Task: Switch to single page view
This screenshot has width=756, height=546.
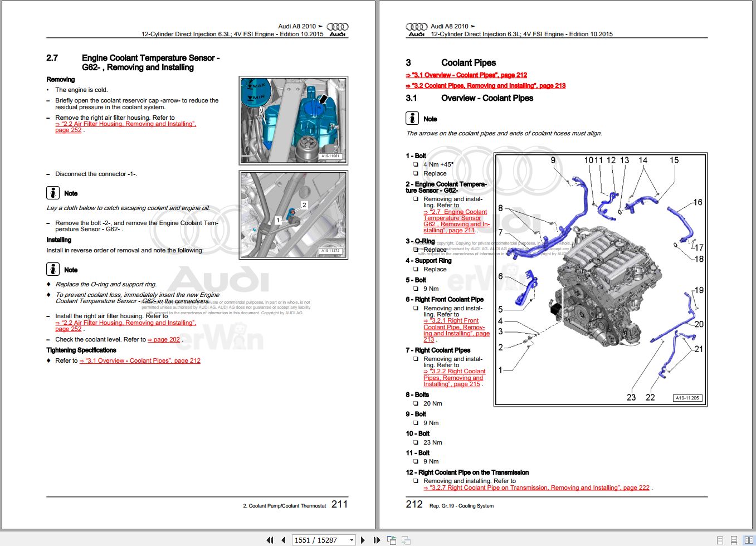Action: tap(720, 540)
